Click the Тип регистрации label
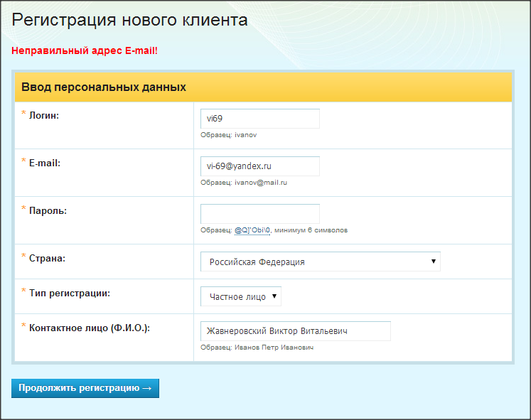 pyautogui.click(x=69, y=293)
